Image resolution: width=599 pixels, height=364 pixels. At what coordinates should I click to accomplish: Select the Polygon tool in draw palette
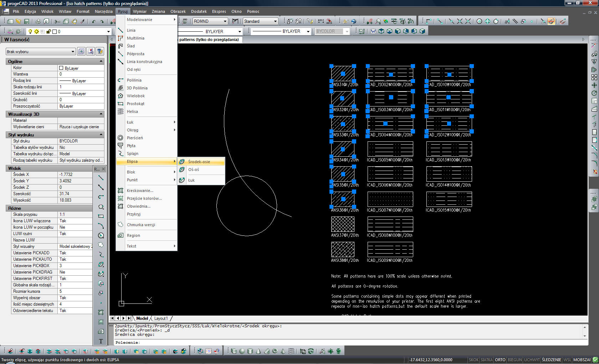coord(101,207)
